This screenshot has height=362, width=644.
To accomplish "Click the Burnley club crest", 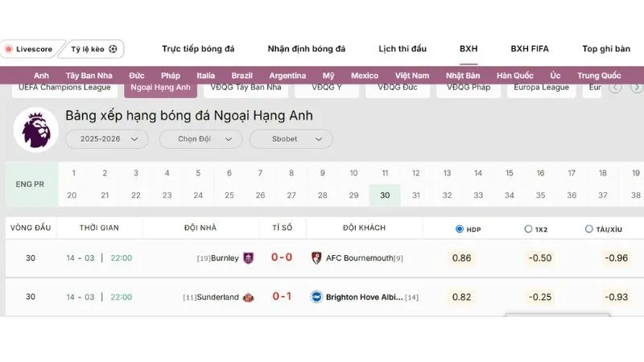I will [x=249, y=258].
